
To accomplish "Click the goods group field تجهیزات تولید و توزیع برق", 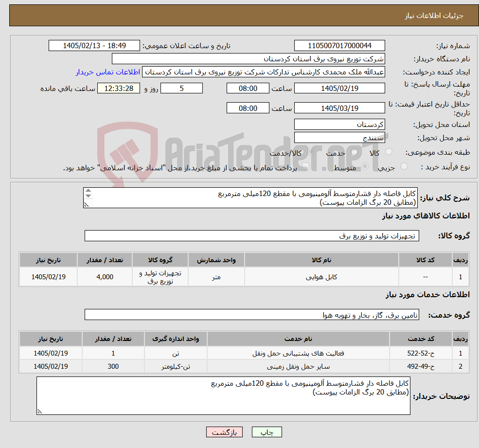I will click(252, 236).
